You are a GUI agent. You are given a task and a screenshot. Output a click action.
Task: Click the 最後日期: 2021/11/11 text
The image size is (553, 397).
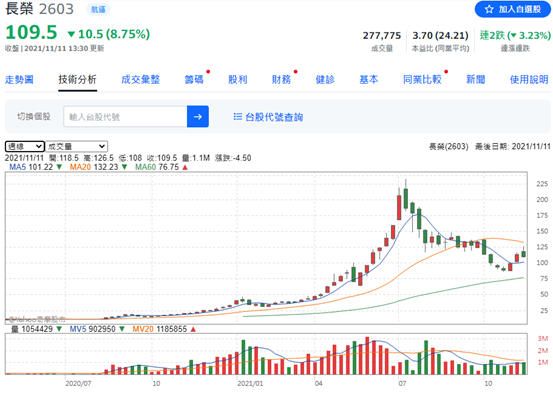513,146
